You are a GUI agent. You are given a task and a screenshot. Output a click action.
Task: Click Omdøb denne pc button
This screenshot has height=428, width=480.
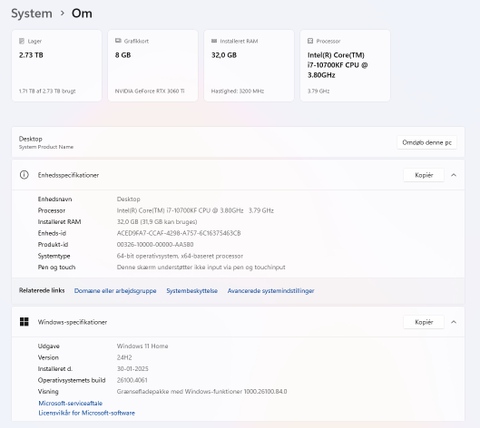tap(427, 142)
